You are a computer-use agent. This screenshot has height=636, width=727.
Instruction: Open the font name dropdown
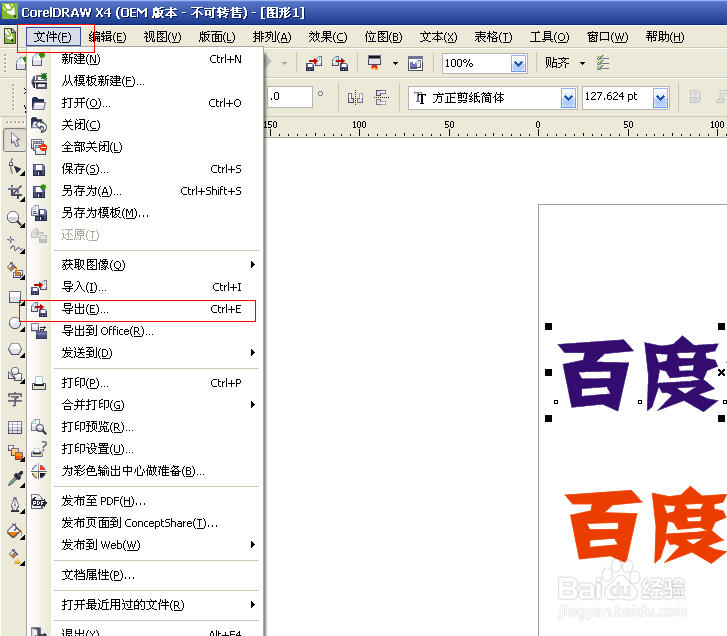[568, 98]
